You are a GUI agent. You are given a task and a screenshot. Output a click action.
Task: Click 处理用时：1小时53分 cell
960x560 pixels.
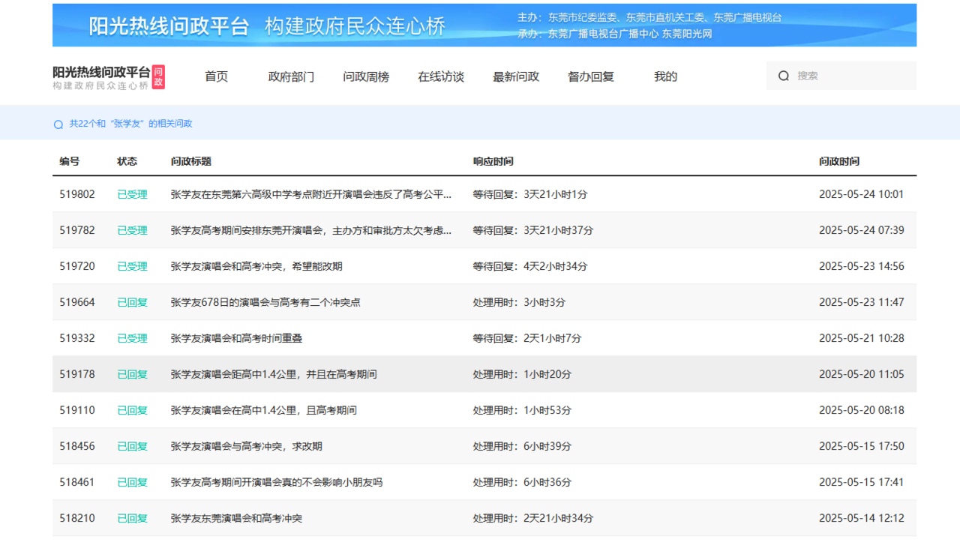tap(522, 410)
